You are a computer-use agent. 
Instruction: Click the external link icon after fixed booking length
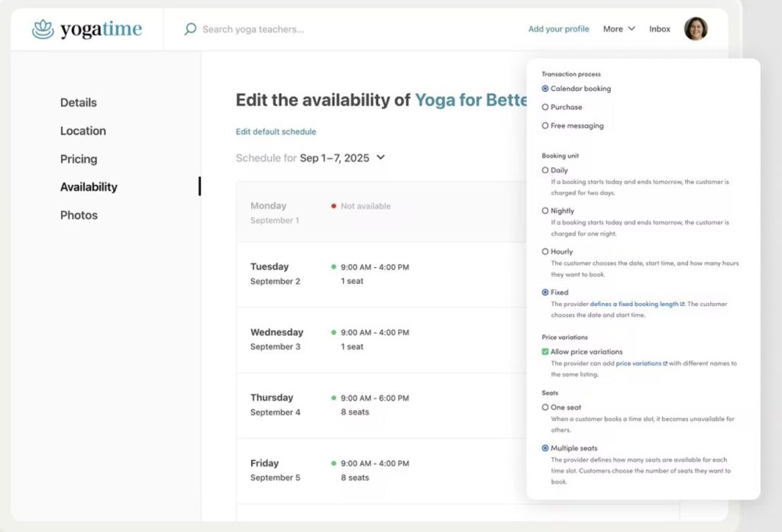pos(683,305)
